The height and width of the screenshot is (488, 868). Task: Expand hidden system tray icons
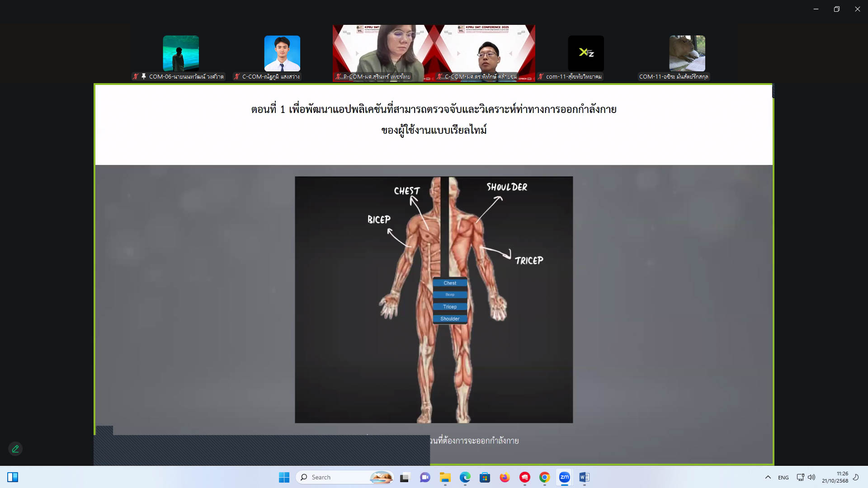(768, 477)
